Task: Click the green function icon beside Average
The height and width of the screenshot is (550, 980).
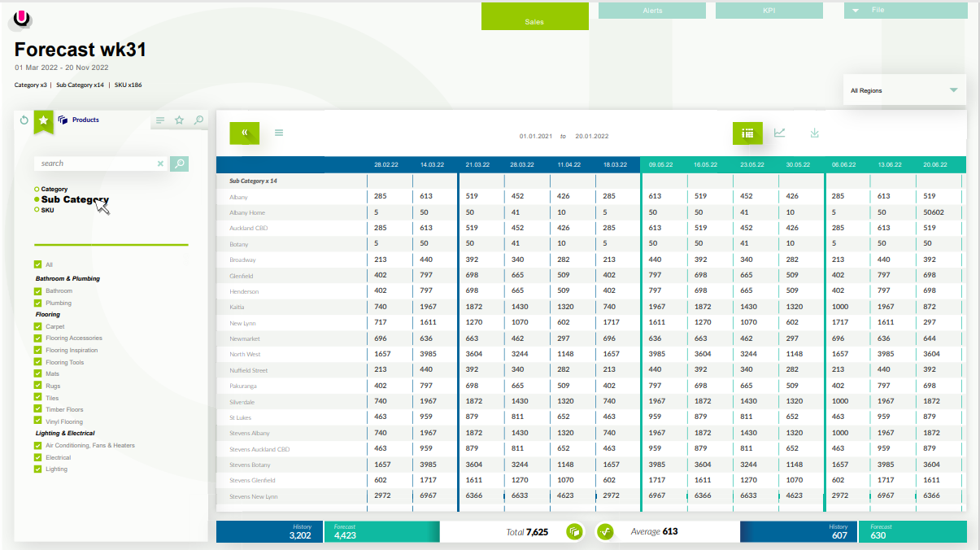Action: (604, 531)
